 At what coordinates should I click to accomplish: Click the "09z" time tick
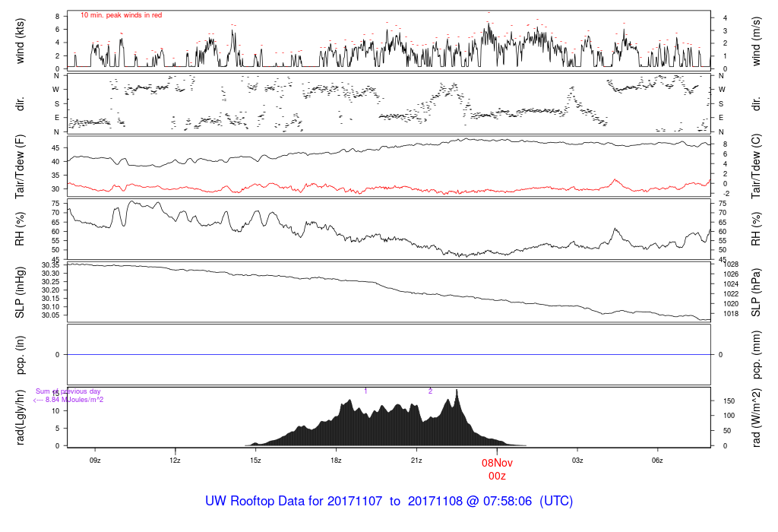coord(95,461)
